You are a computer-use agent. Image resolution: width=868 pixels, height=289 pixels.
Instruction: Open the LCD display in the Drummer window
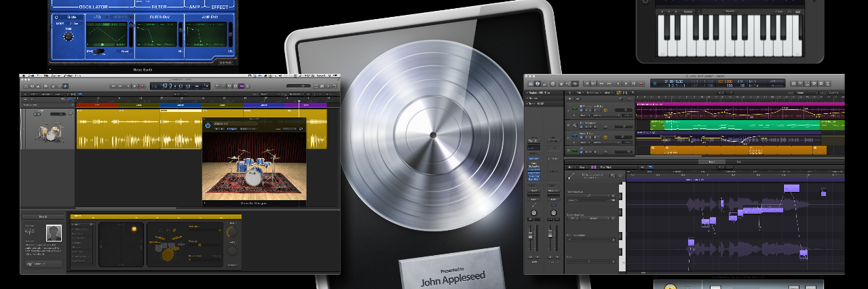[x=180, y=86]
